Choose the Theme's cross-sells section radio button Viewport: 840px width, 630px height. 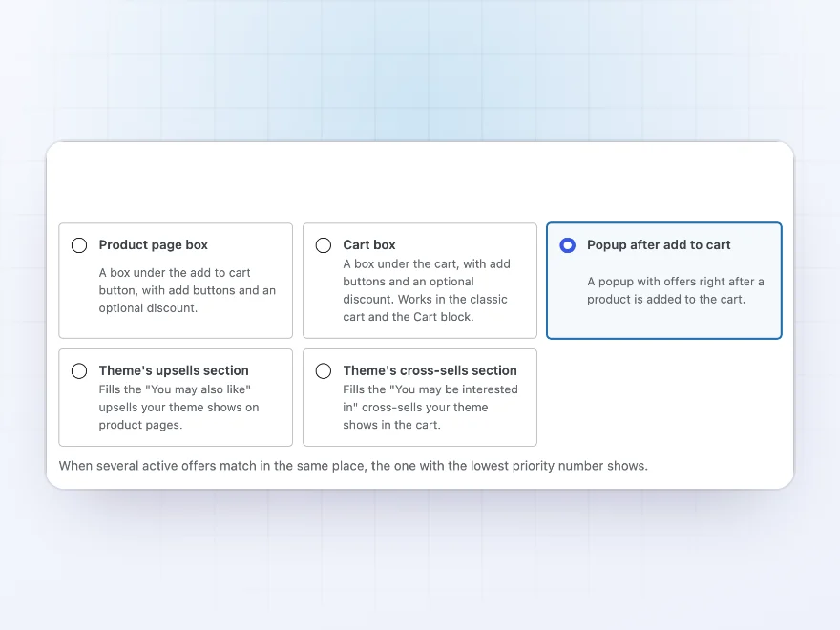click(x=324, y=370)
